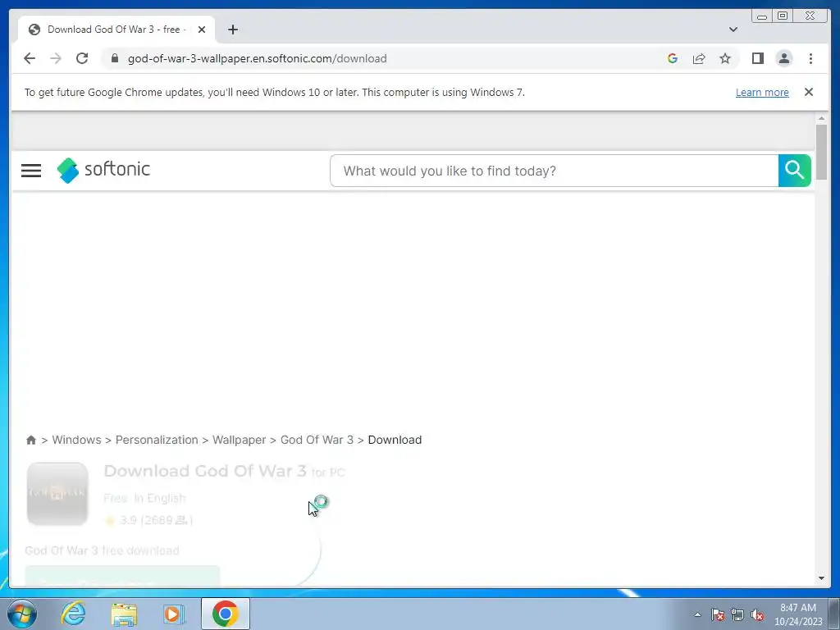Open Windows Explorer from taskbar
This screenshot has height=630, width=840.
click(x=124, y=614)
